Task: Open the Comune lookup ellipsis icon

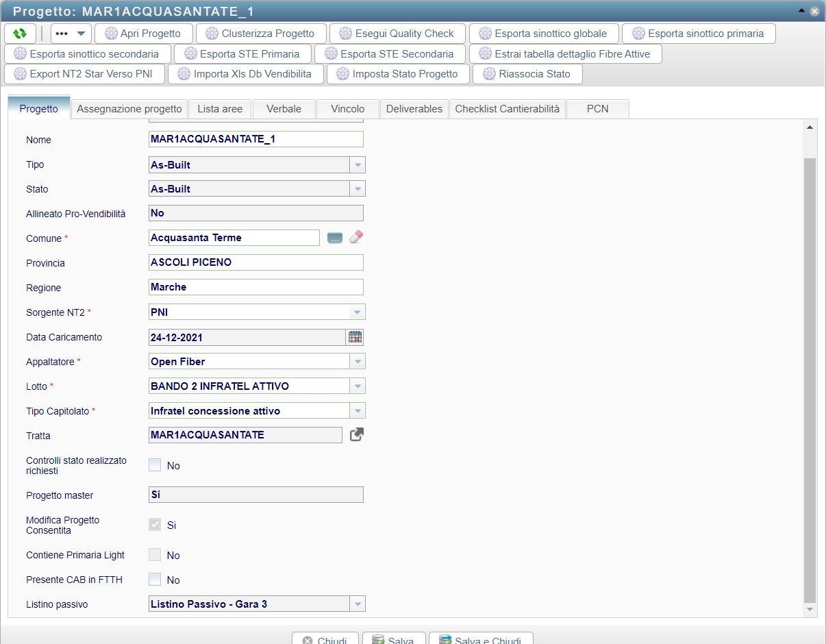Action: point(334,238)
